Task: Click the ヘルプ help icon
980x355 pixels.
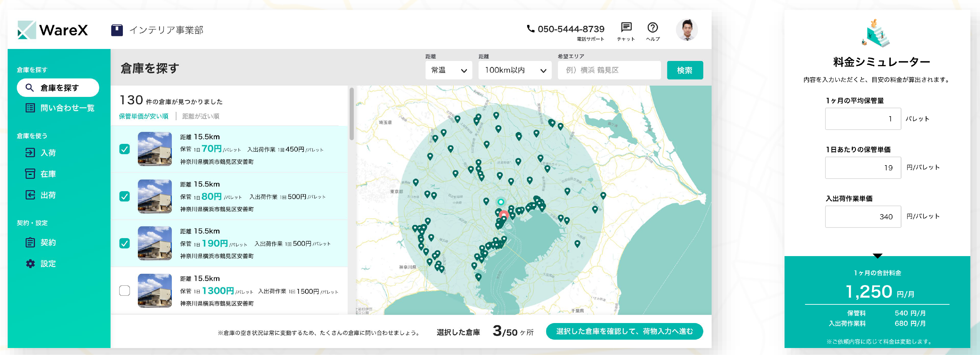Action: click(653, 27)
